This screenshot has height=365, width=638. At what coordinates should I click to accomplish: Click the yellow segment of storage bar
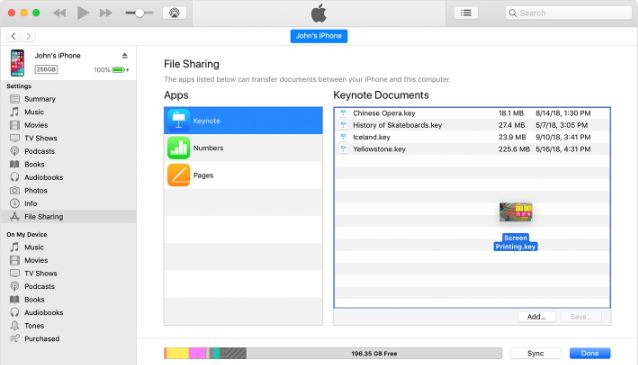[178, 353]
